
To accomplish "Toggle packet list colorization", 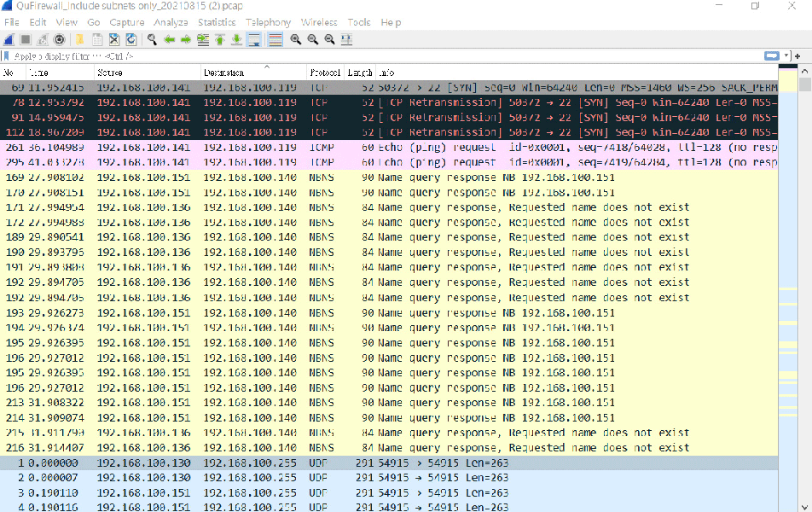I will (275, 40).
